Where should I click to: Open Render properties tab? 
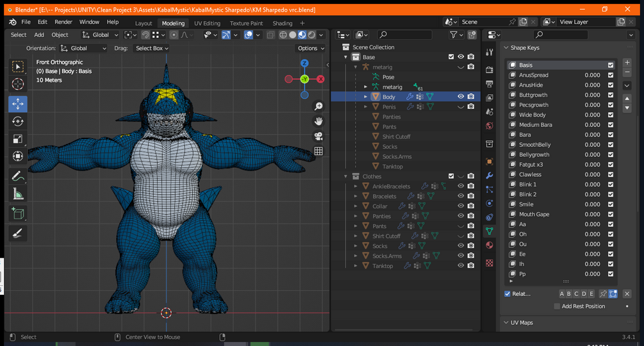pos(489,70)
